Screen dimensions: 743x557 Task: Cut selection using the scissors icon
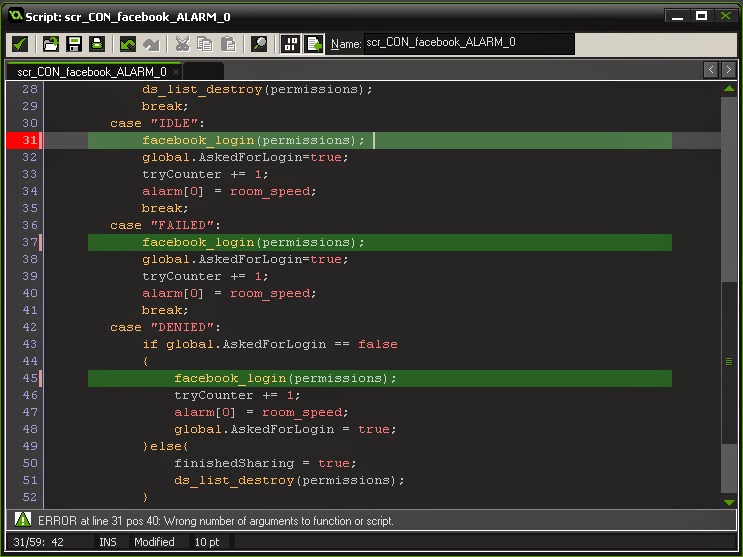tap(182, 44)
